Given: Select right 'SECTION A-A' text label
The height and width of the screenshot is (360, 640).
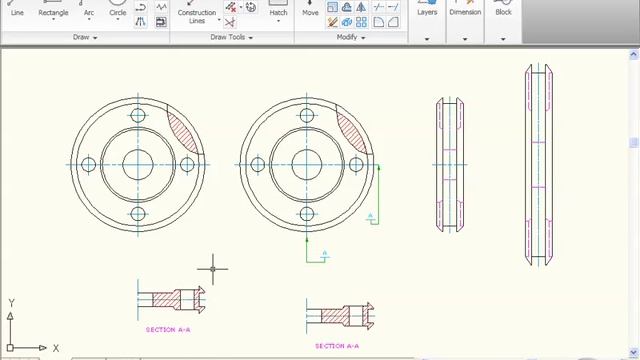Looking at the screenshot, I should [337, 346].
